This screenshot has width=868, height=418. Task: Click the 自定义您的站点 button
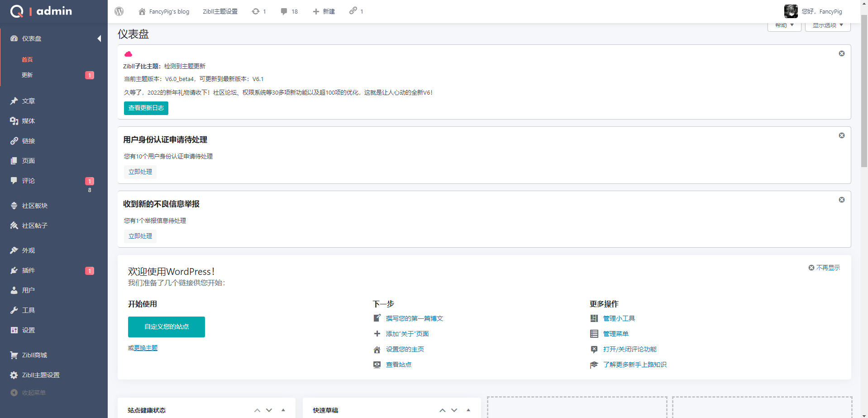(x=167, y=327)
